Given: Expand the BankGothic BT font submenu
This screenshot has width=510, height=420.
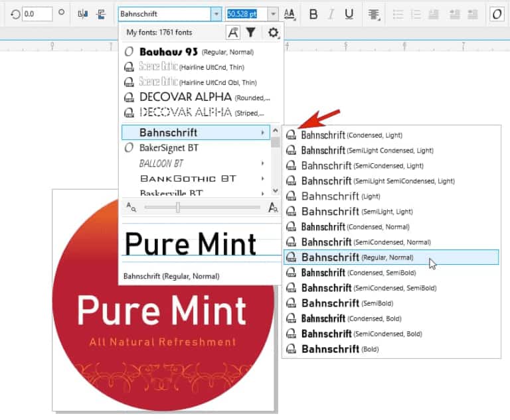Looking at the screenshot, I should (x=263, y=178).
